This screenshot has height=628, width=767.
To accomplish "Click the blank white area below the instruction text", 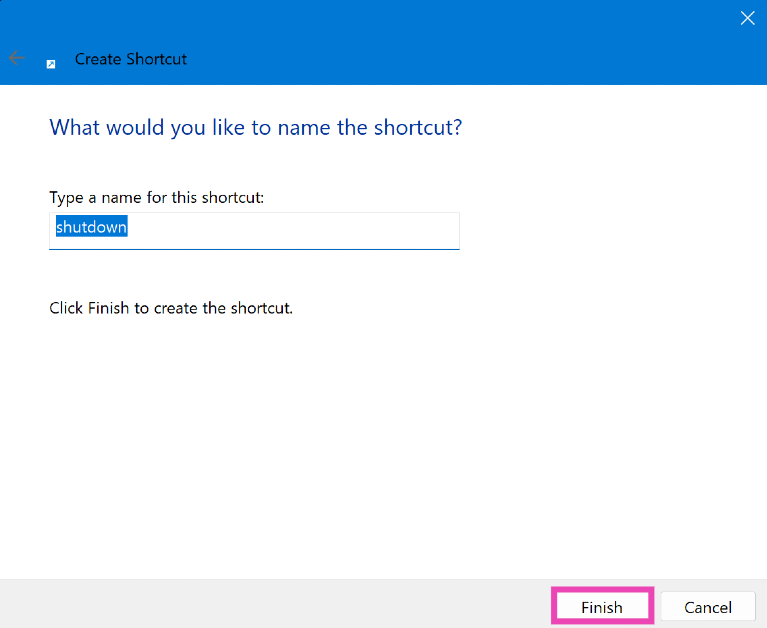I will pos(380,450).
